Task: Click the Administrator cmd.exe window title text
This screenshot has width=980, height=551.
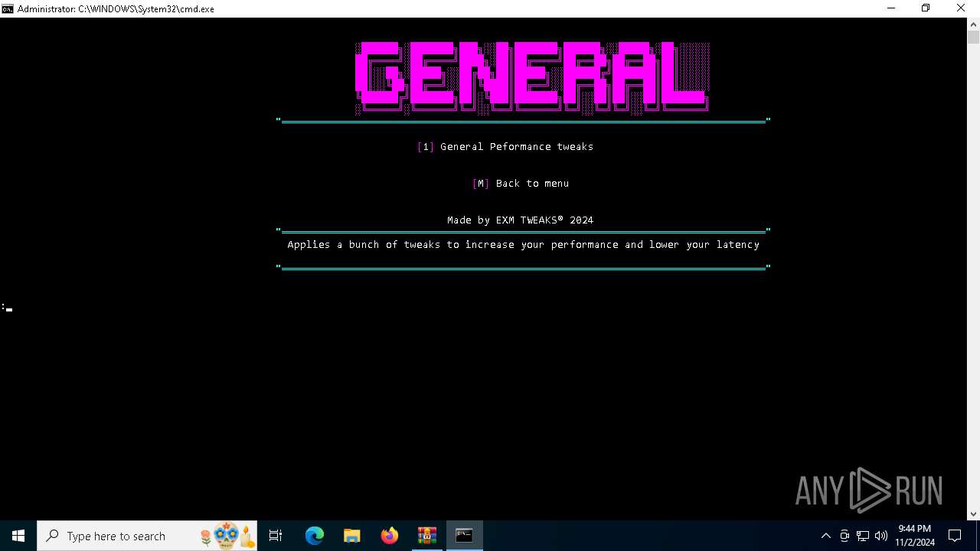Action: point(116,8)
